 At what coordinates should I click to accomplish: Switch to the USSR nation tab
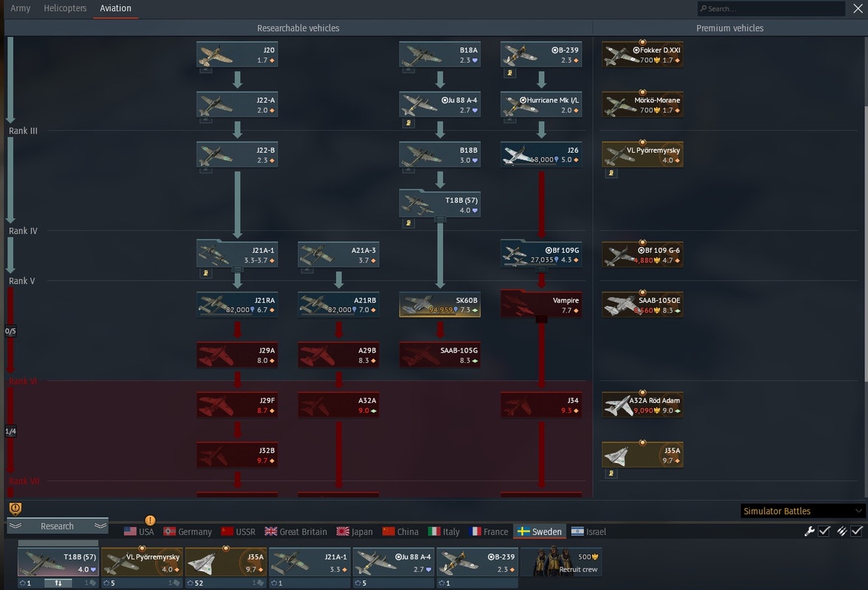point(238,531)
